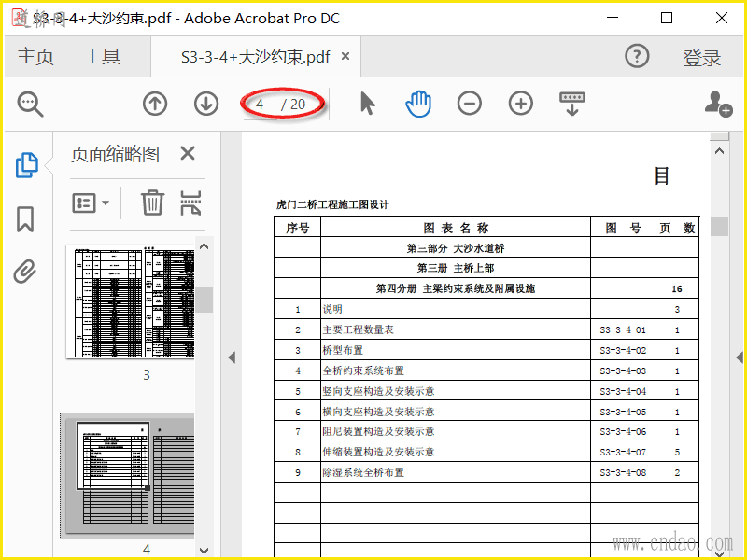
Task: Click the 横向支座构造及安装示意 entry
Action: [379, 412]
